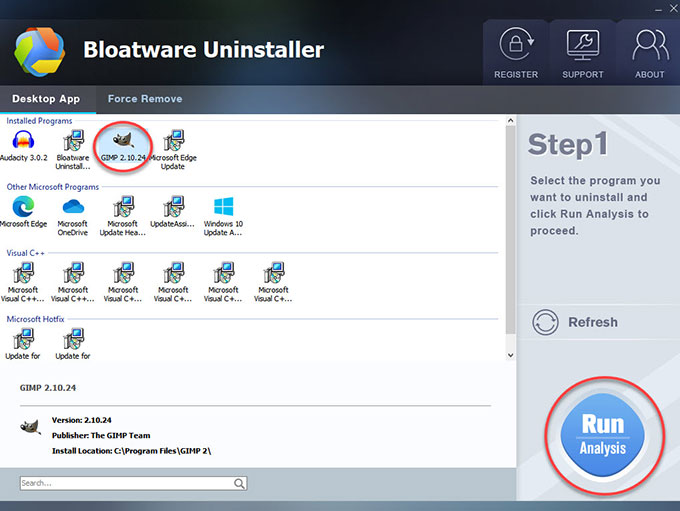The image size is (680, 511).
Task: Click the Visual C++ group header
Action: click(25, 253)
